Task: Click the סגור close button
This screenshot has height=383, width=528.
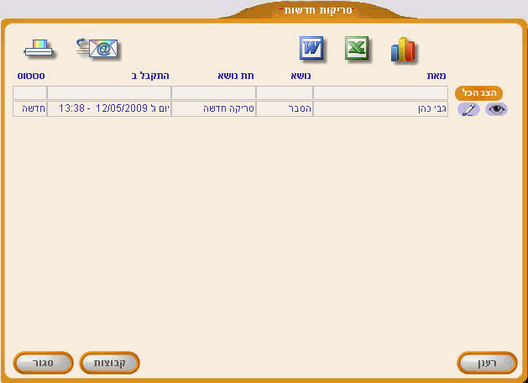Action: pyautogui.click(x=43, y=363)
